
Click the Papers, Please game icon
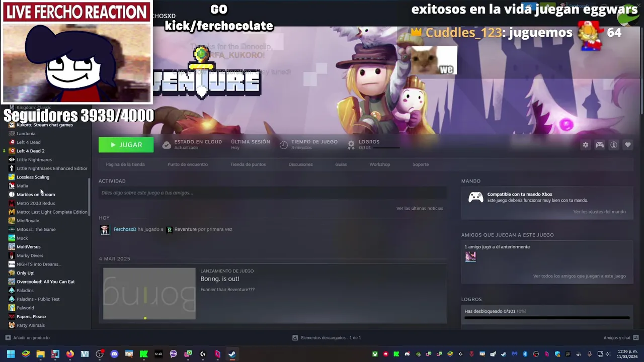point(12,317)
